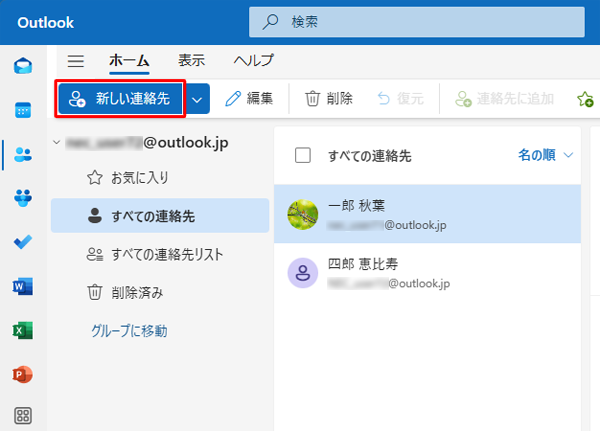The height and width of the screenshot is (431, 600).
Task: Open To Do checkmark app
Action: point(23,242)
